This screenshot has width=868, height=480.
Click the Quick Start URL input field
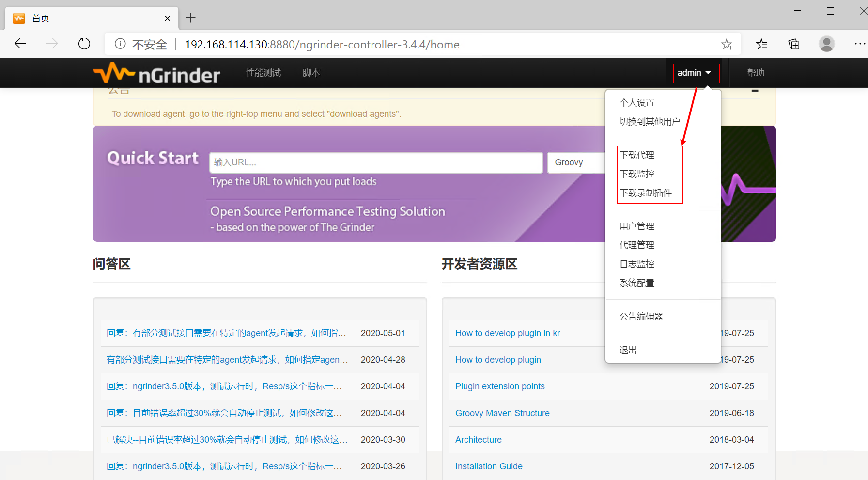coord(376,162)
